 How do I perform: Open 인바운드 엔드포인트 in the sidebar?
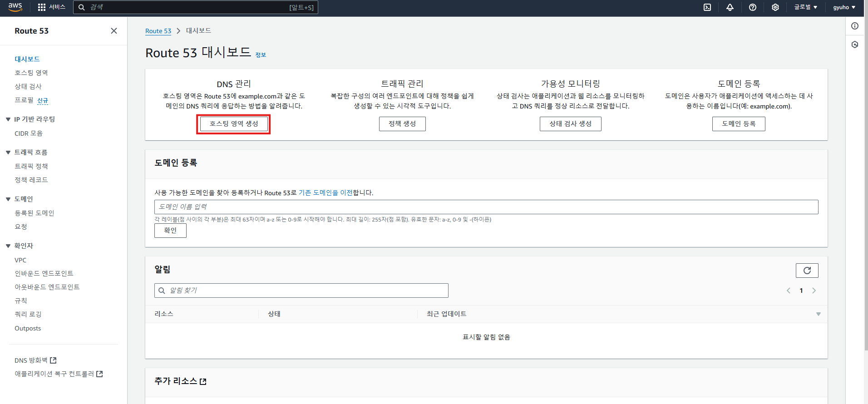pos(44,273)
